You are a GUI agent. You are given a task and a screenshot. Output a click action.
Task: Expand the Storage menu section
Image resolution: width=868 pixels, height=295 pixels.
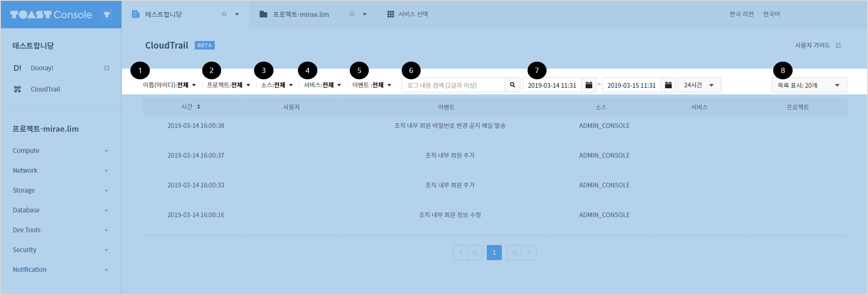pos(60,190)
